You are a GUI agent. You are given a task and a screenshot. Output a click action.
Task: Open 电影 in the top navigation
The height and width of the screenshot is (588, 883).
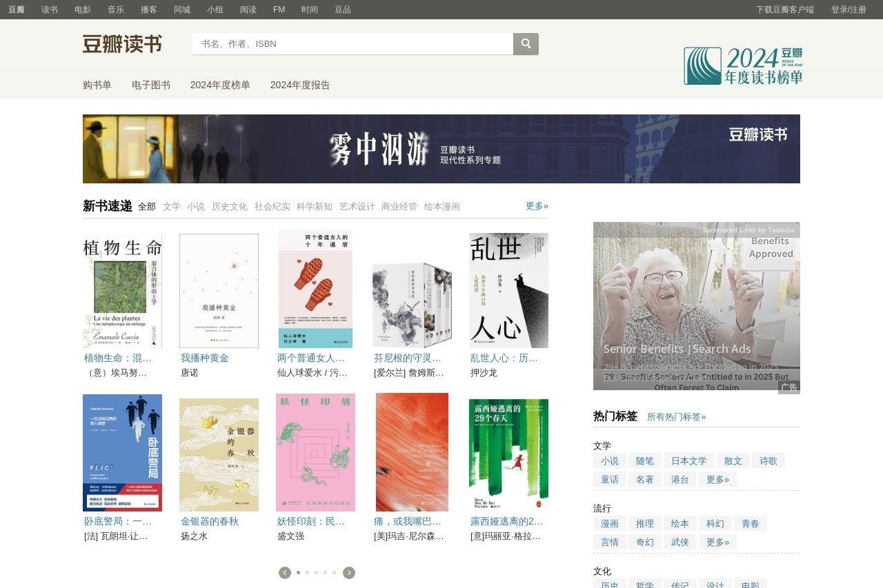[83, 10]
